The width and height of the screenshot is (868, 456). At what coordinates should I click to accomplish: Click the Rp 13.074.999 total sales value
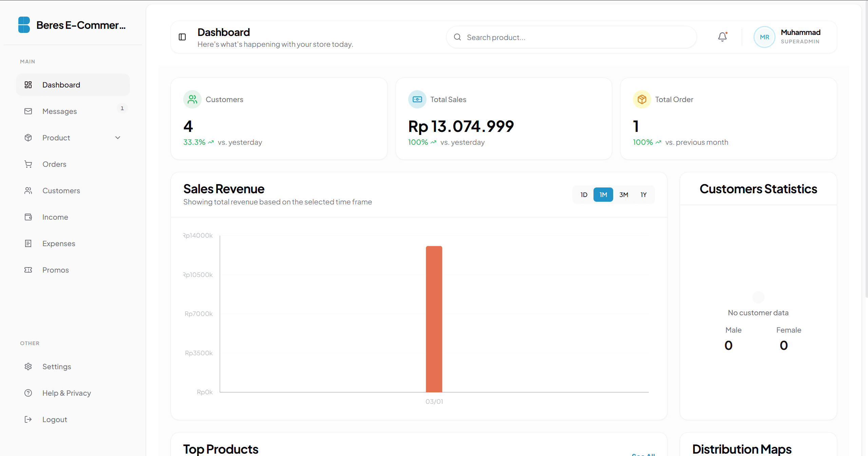point(461,126)
